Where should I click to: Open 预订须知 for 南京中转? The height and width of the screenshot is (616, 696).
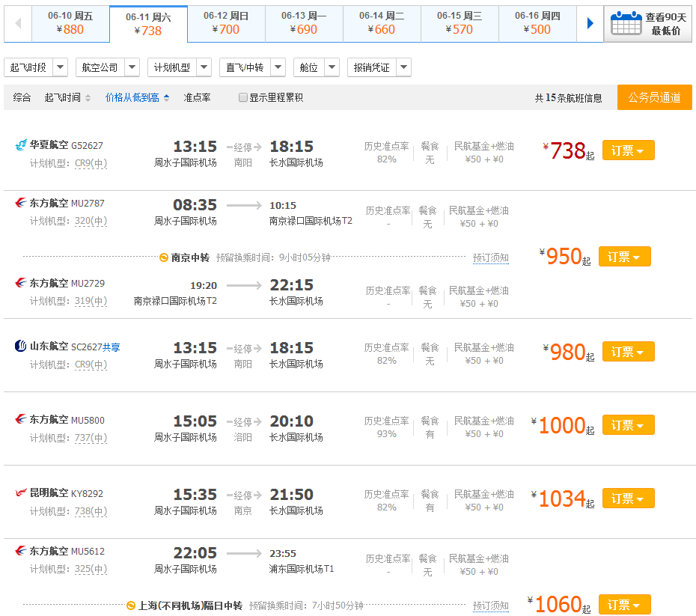490,257
